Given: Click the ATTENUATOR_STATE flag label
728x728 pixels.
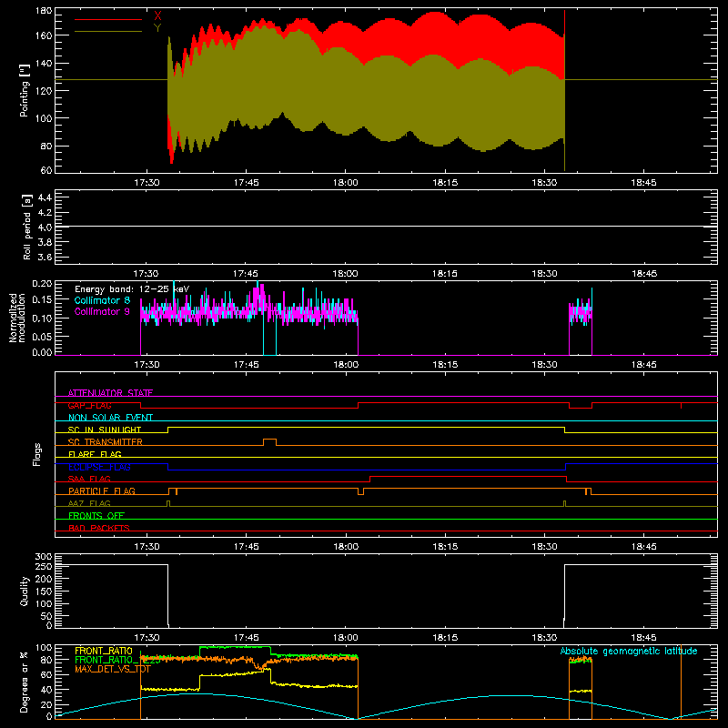Looking at the screenshot, I should tap(110, 393).
